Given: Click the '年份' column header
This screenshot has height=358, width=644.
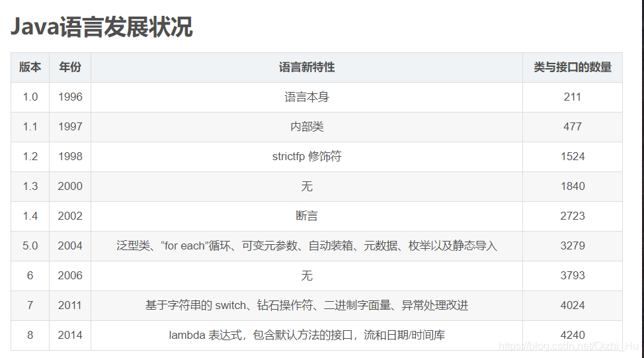Looking at the screenshot, I should [x=70, y=67].
